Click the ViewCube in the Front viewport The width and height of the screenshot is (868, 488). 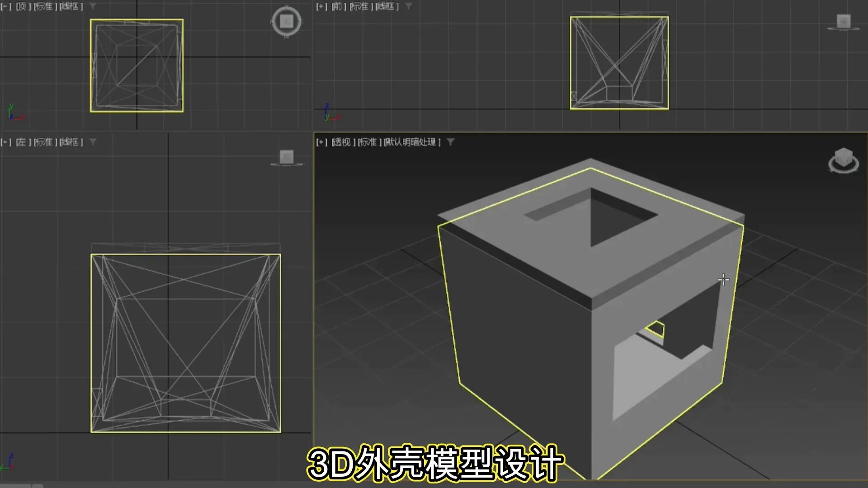[844, 22]
